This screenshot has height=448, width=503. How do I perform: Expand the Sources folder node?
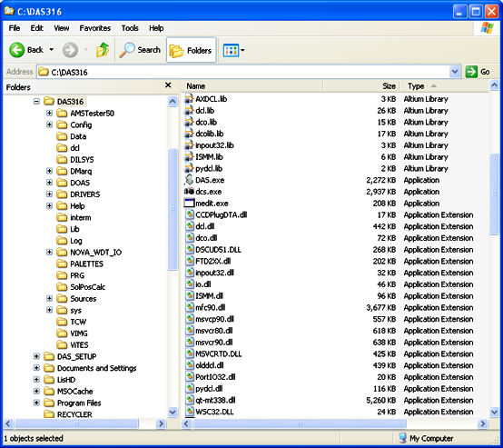coord(49,298)
